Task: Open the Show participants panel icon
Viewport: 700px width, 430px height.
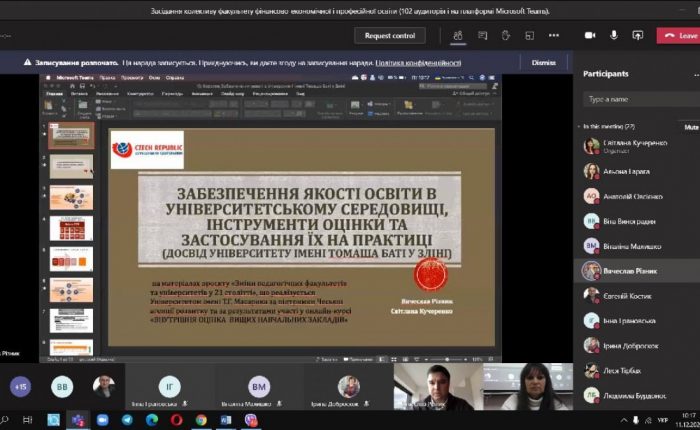Action: [x=458, y=35]
